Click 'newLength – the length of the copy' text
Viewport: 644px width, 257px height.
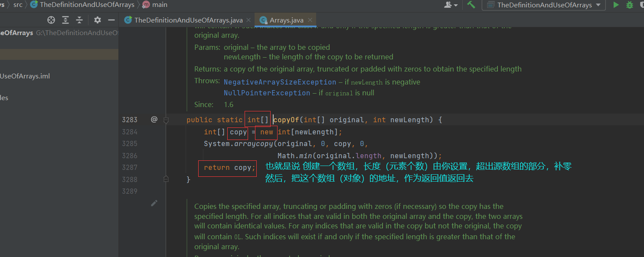point(308,57)
